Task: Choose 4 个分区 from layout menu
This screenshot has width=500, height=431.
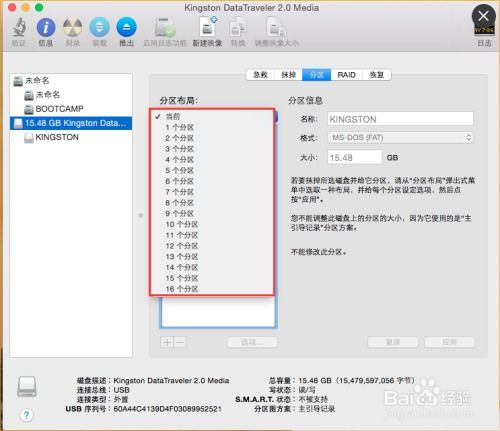Action: click(212, 160)
